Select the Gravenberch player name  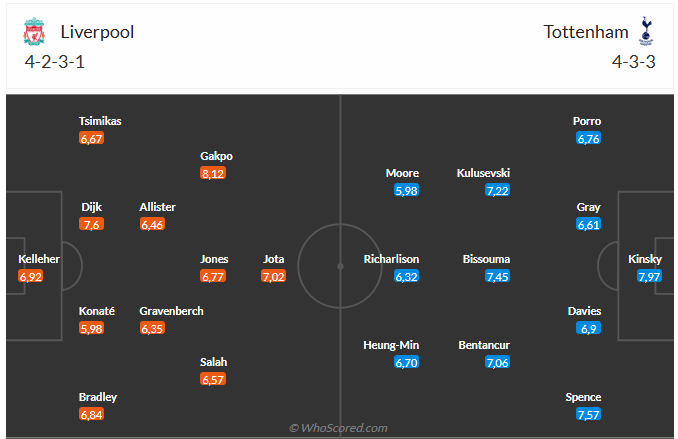point(171,311)
